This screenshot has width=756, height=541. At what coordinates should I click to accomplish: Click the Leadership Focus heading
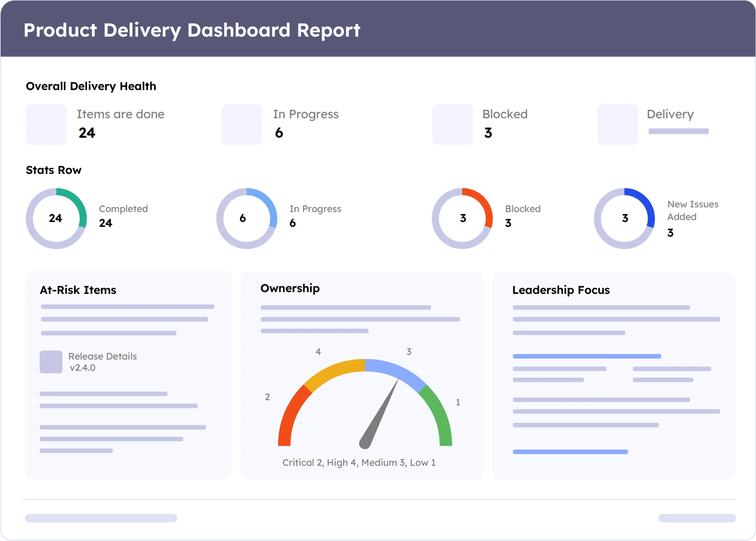pos(561,290)
